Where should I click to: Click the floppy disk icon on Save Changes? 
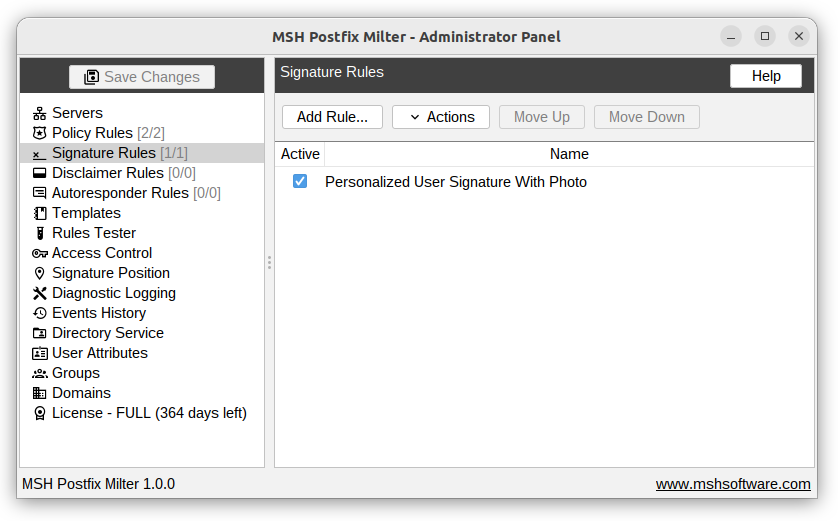pyautogui.click(x=91, y=77)
